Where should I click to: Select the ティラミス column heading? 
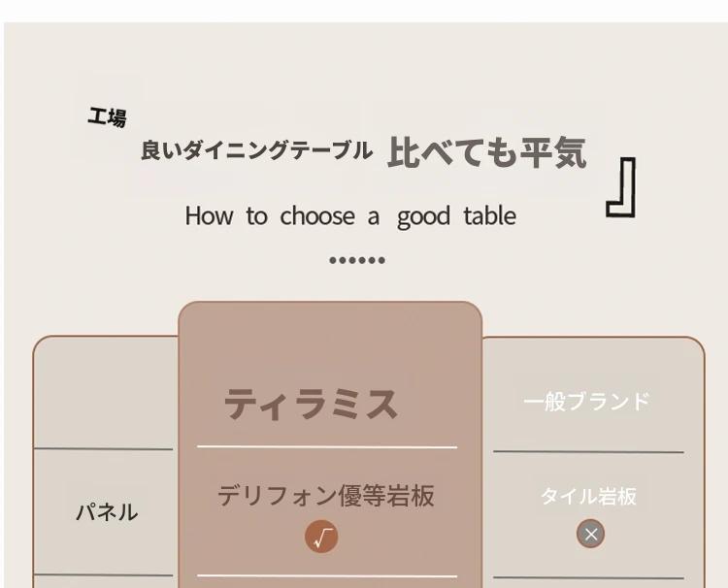(311, 405)
